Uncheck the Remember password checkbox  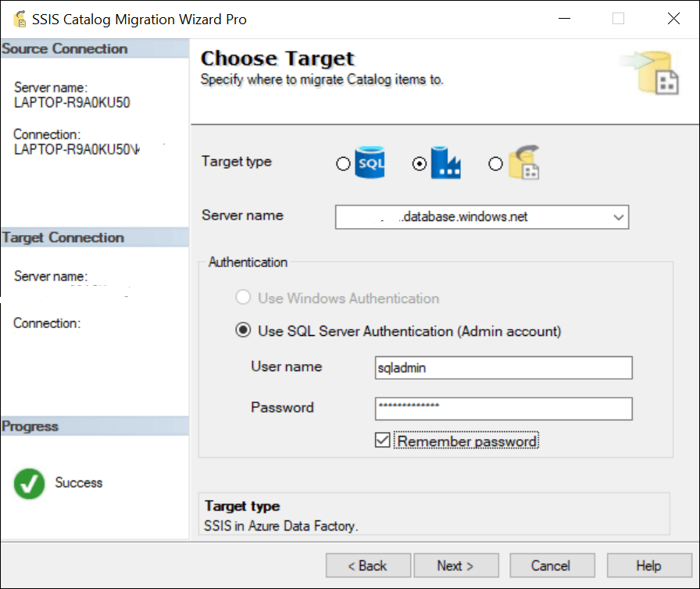[x=382, y=441]
